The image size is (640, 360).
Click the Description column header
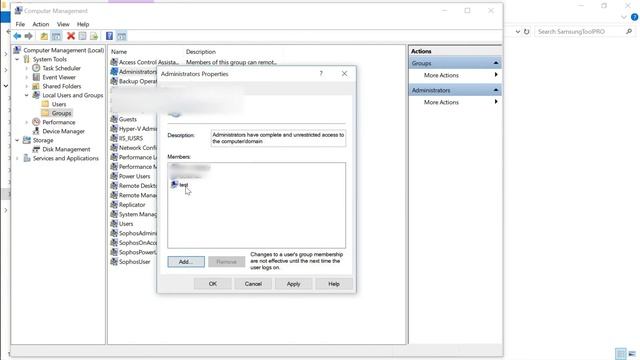200,52
